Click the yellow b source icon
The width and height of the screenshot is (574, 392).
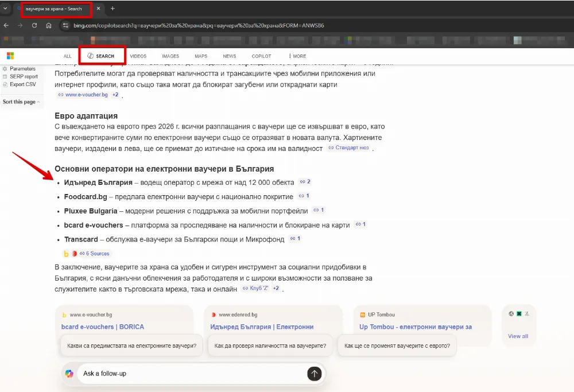(x=66, y=254)
